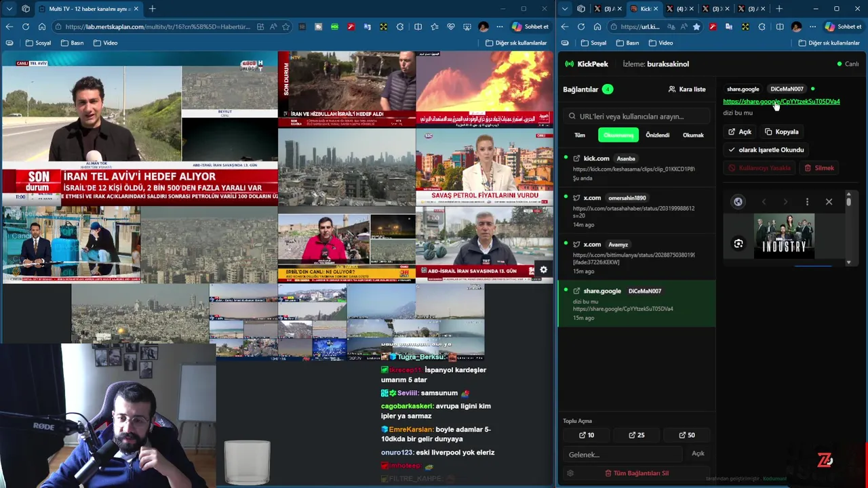
Task: Click Tüm Bağlantıları Sil delete all
Action: [637, 473]
